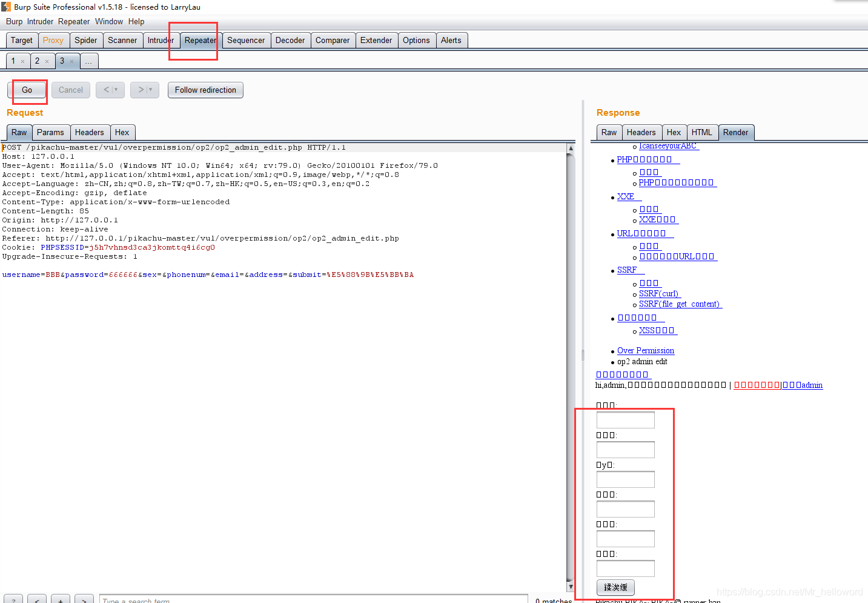Open the SSRF(curl) link
This screenshot has width=868, height=603.
tap(659, 294)
